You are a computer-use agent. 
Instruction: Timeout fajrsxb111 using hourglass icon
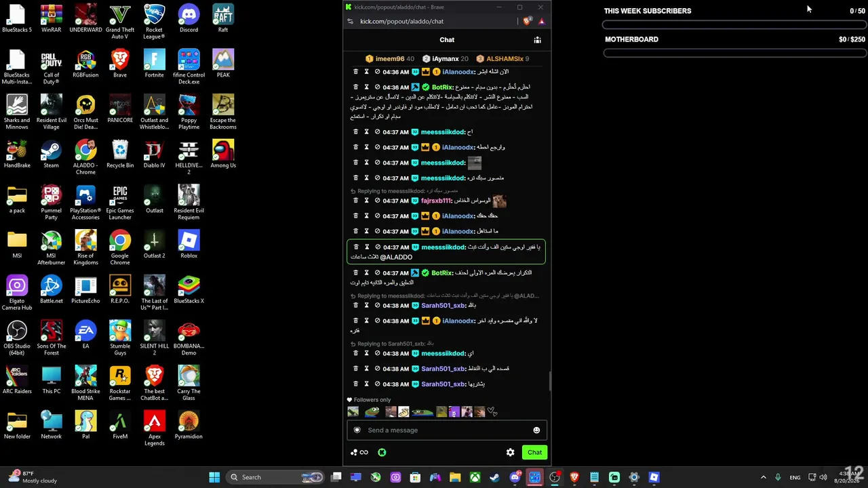366,201
